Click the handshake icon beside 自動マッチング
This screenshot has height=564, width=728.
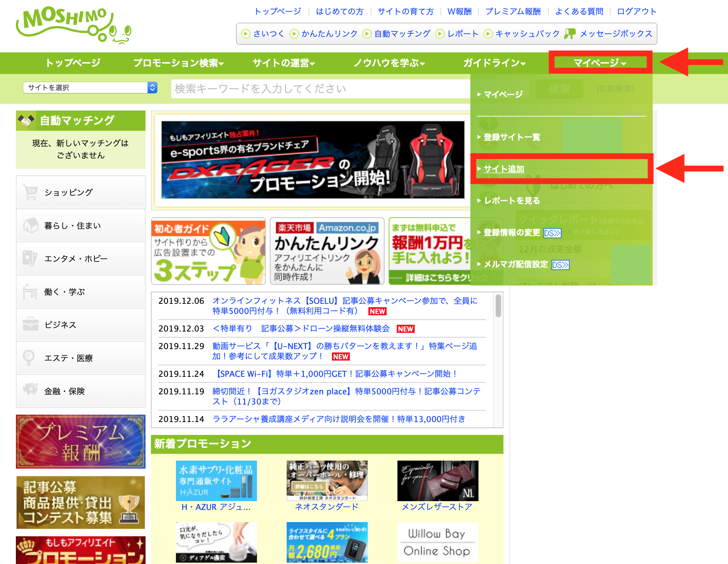click(26, 120)
